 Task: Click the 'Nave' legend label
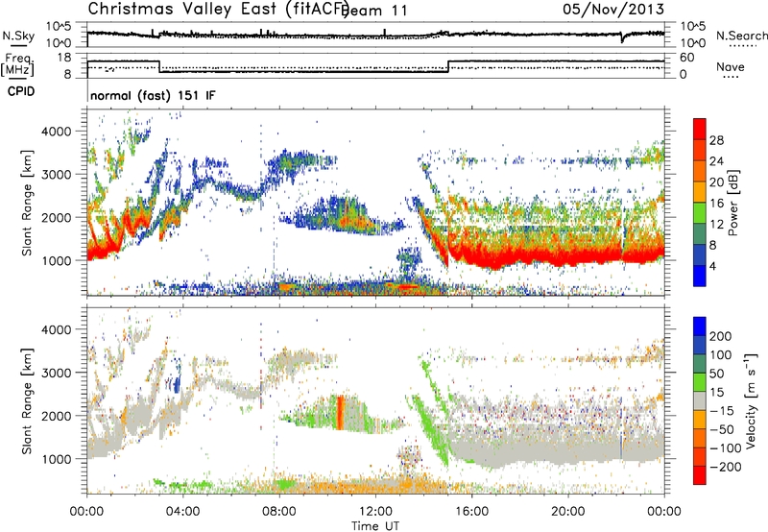click(x=731, y=67)
